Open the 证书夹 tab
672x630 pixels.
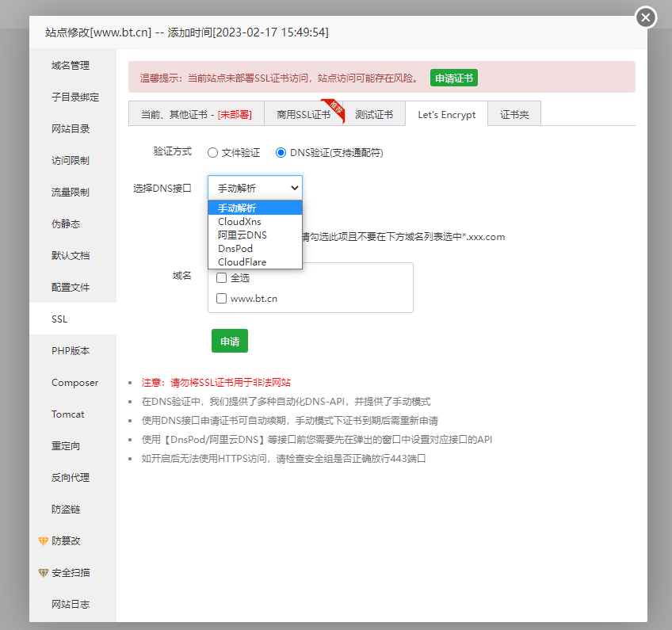514,114
